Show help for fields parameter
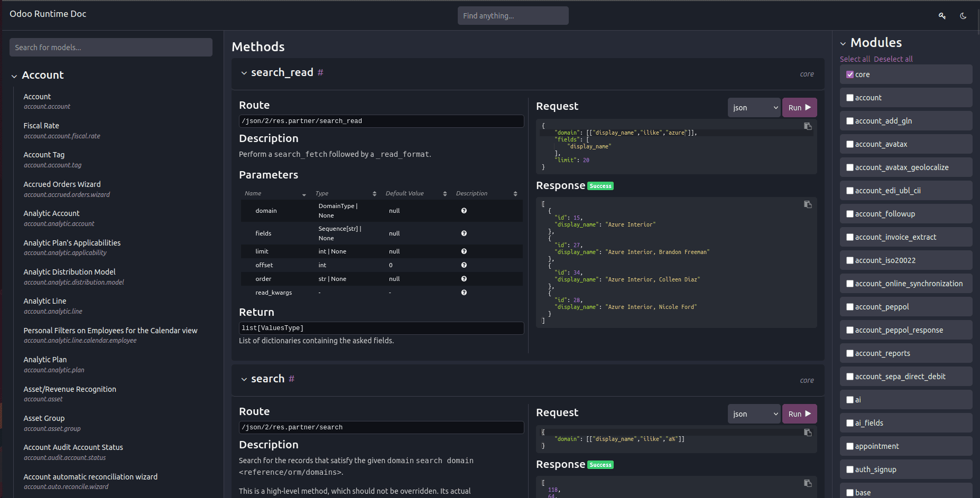The image size is (980, 498). [x=464, y=233]
